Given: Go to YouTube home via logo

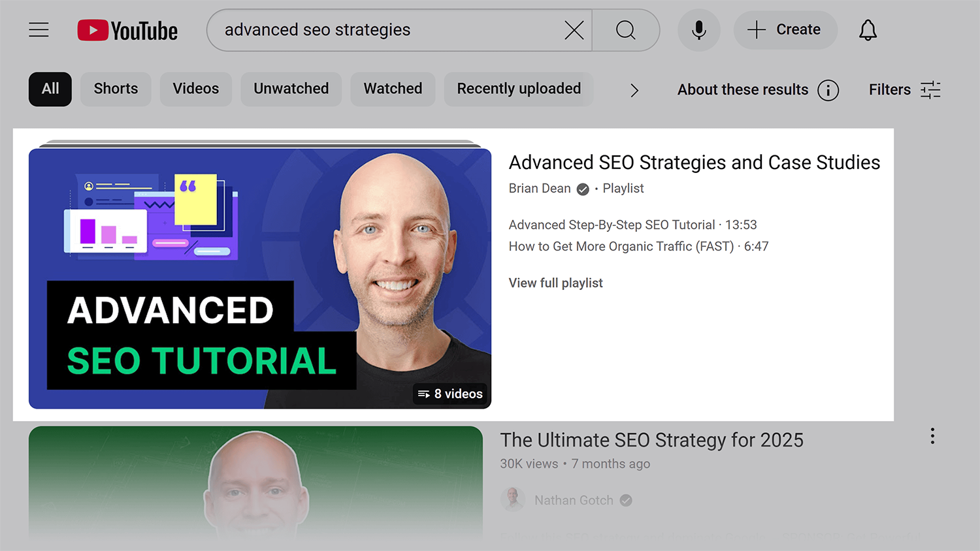Looking at the screenshot, I should 127,31.
